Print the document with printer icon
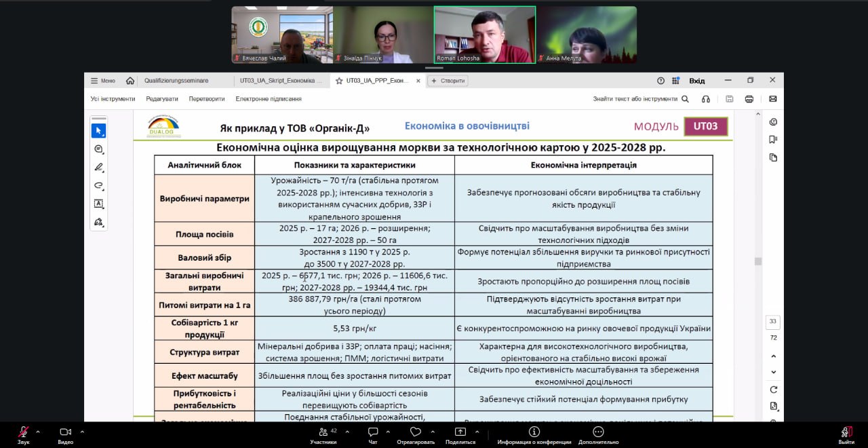 (749, 99)
